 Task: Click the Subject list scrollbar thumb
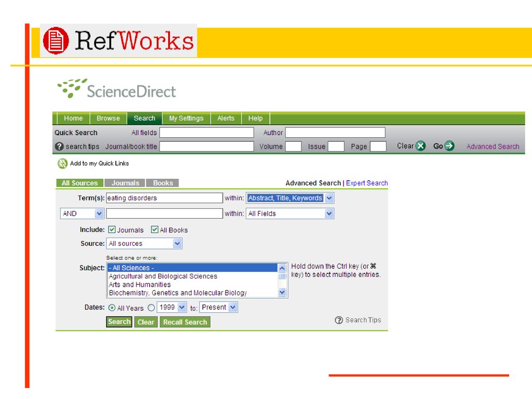pos(282,276)
